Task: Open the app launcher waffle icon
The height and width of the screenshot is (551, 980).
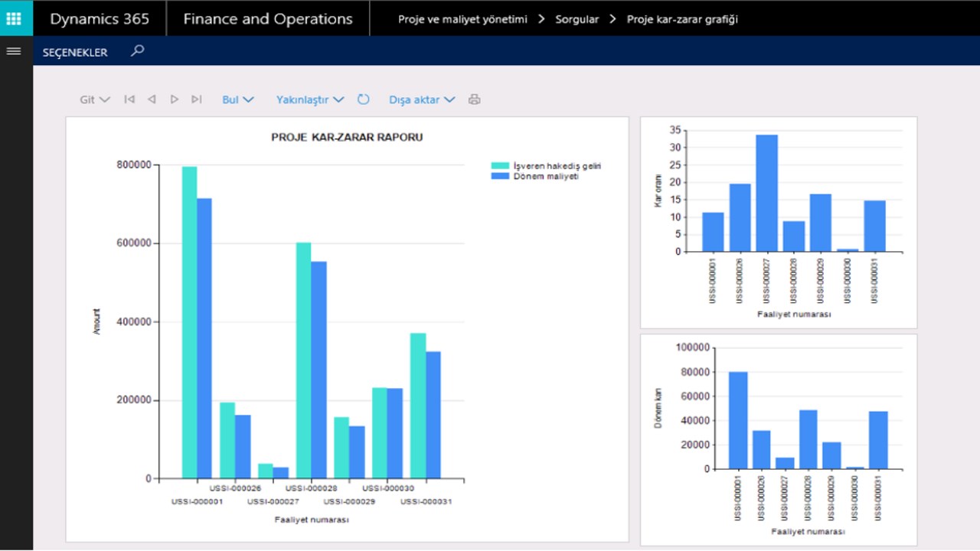Action: [14, 18]
